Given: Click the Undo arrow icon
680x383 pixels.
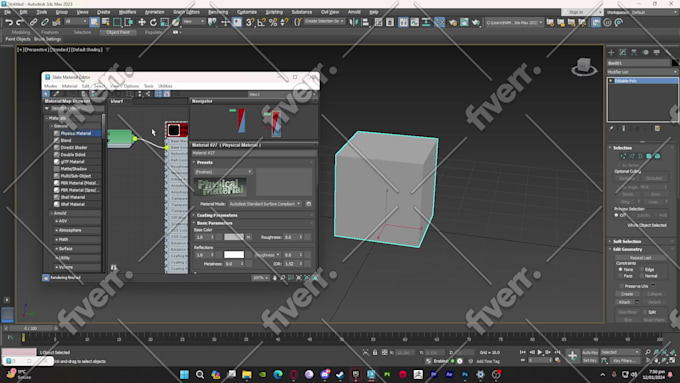Looking at the screenshot, I should (9, 22).
